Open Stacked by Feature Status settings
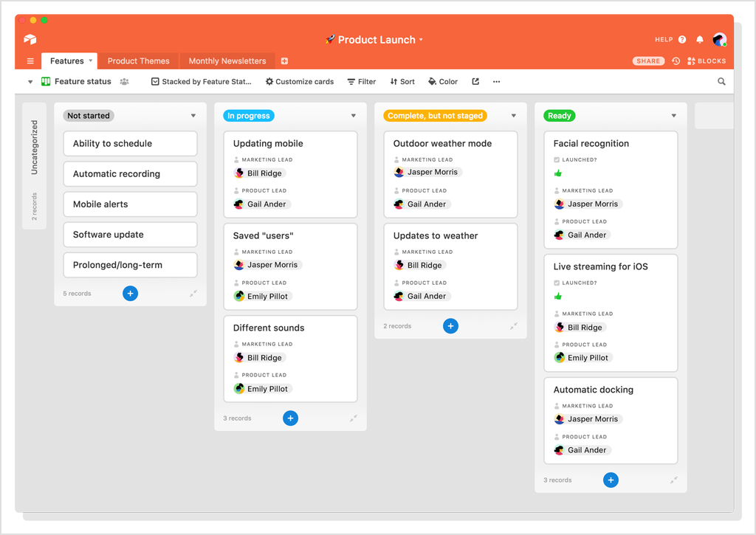The image size is (756, 535). [x=202, y=81]
